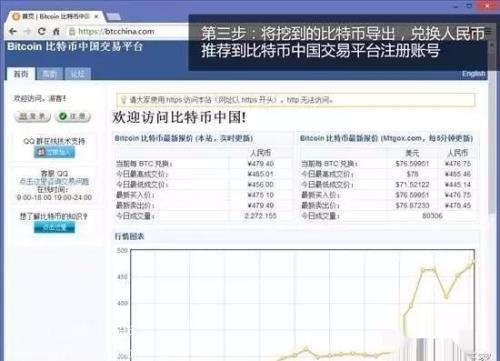
Task: Click the local volume 2,272.155
Action: [x=261, y=216]
